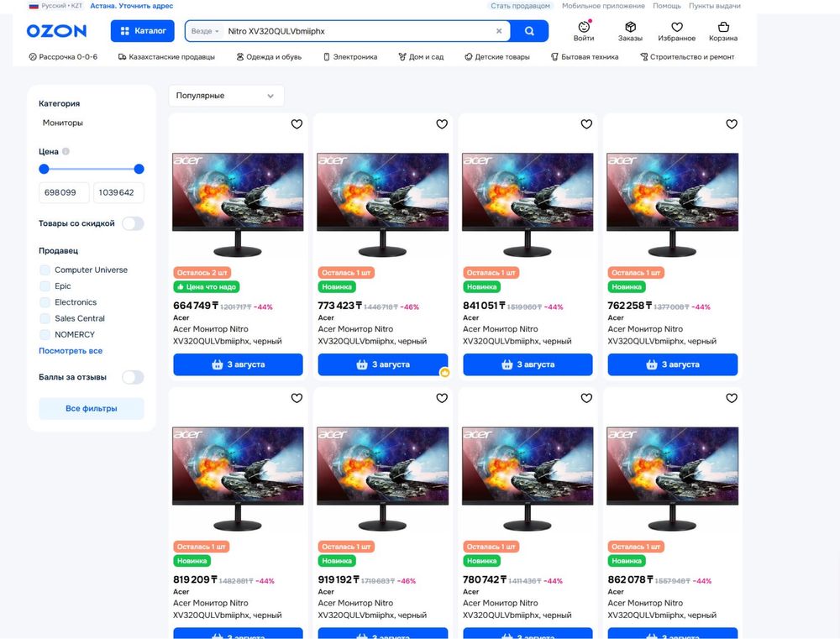Viewport: 840px width, 639px height.
Task: Click the maximum price slider handle
Action: [x=139, y=170]
